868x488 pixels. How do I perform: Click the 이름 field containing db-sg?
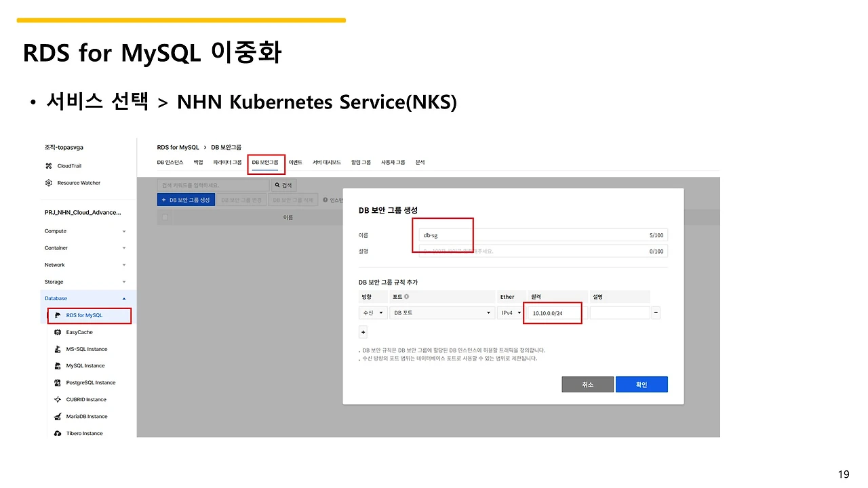(x=543, y=235)
